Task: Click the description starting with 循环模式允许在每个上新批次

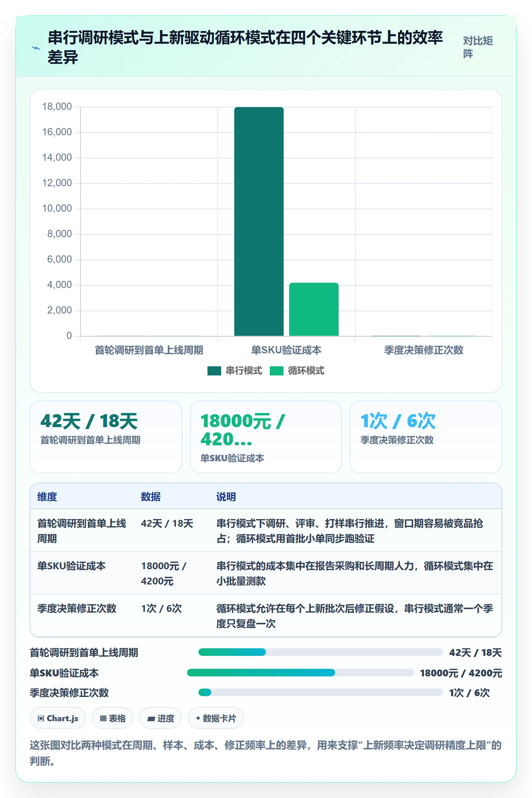Action: [355, 616]
